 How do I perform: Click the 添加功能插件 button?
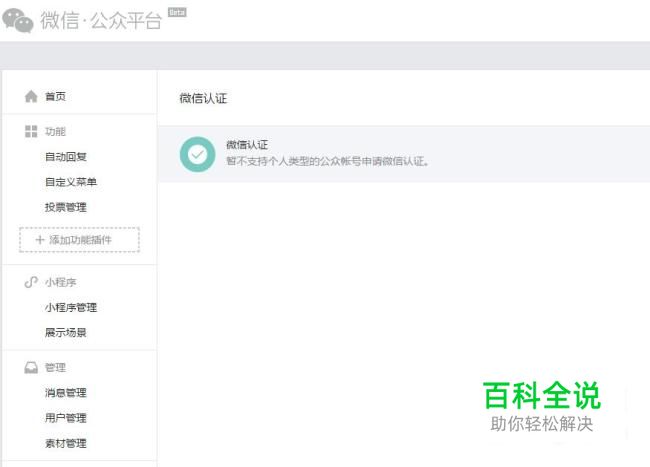pyautogui.click(x=79, y=240)
